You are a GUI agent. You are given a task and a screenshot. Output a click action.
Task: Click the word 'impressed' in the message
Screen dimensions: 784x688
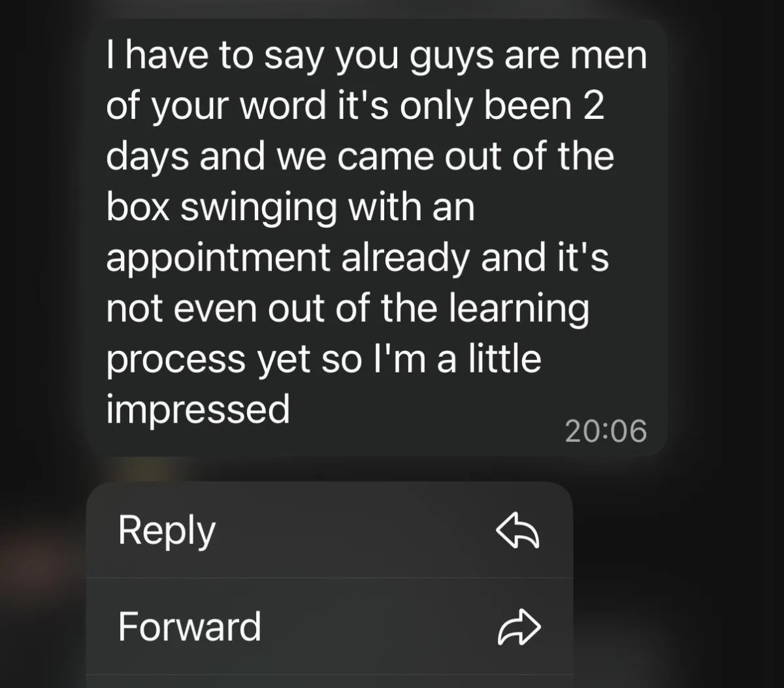(197, 410)
